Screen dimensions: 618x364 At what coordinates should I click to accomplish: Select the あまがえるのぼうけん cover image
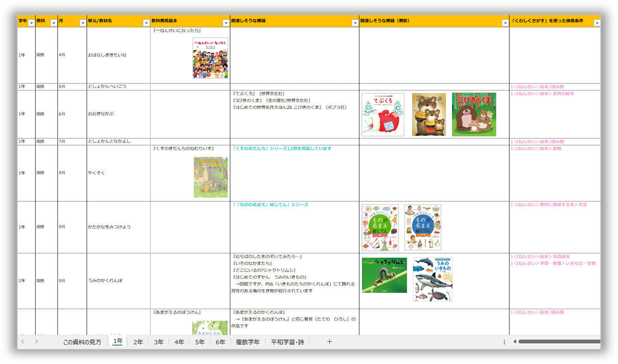pyautogui.click(x=210, y=328)
